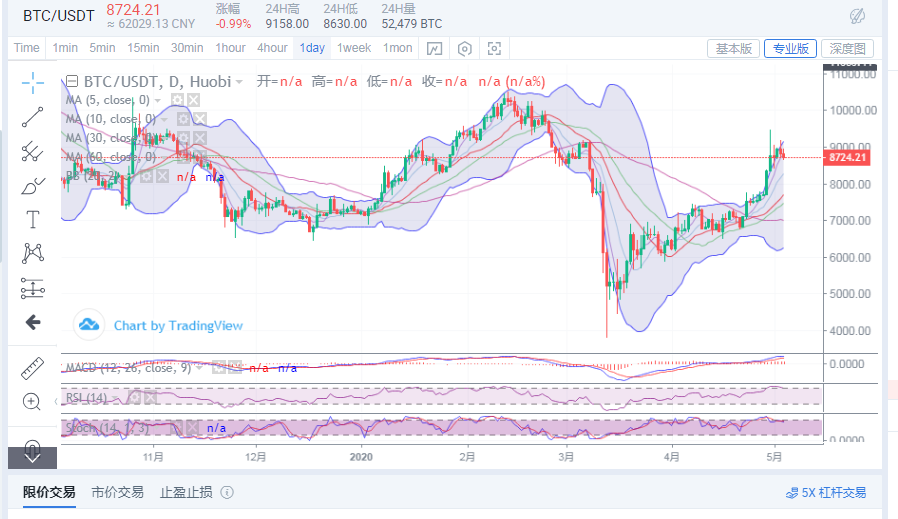Select the 1min interval
898x519 pixels.
(x=65, y=48)
